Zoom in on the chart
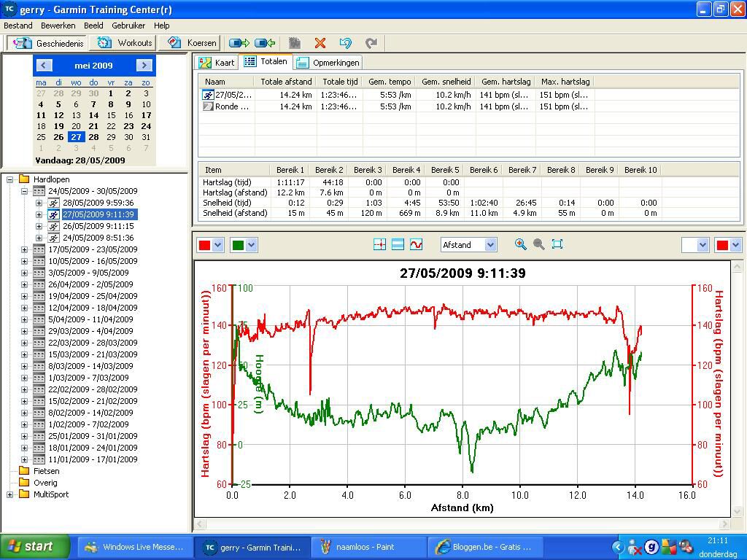This screenshot has width=747, height=560. click(521, 245)
